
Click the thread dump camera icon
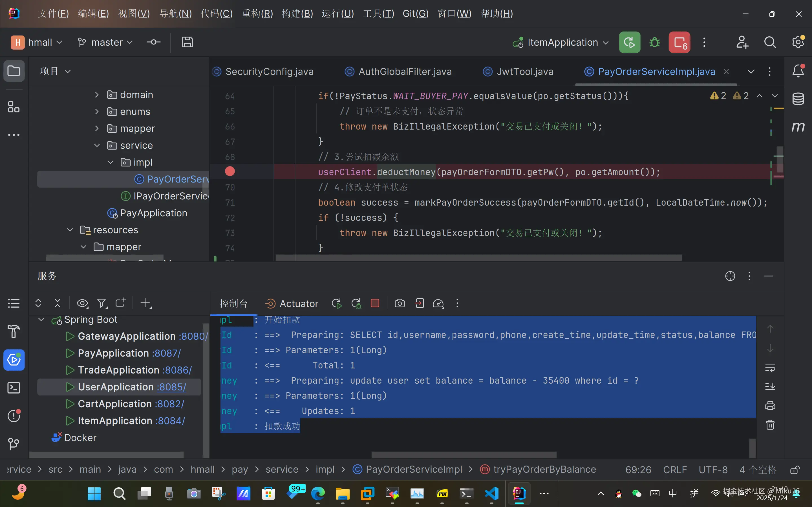(399, 303)
